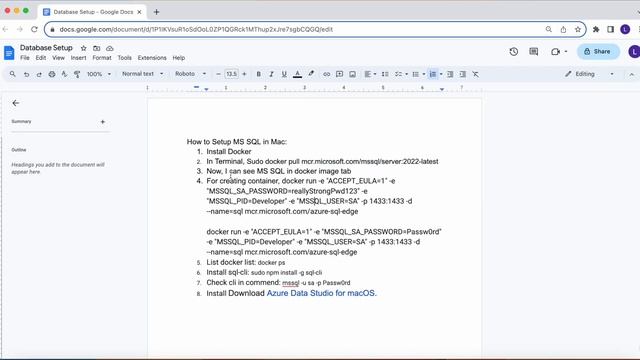Open the Extensions menu
The height and width of the screenshot is (360, 640).
tap(152, 58)
